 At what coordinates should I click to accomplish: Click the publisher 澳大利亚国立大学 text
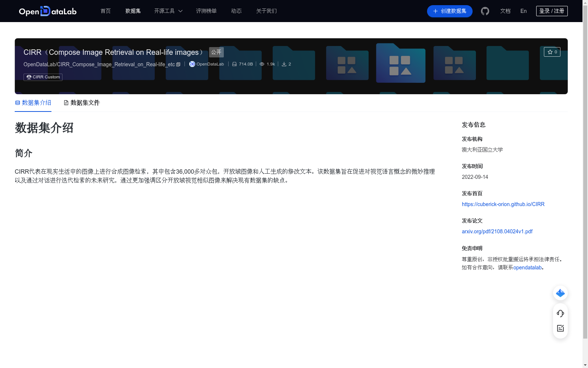482,150
